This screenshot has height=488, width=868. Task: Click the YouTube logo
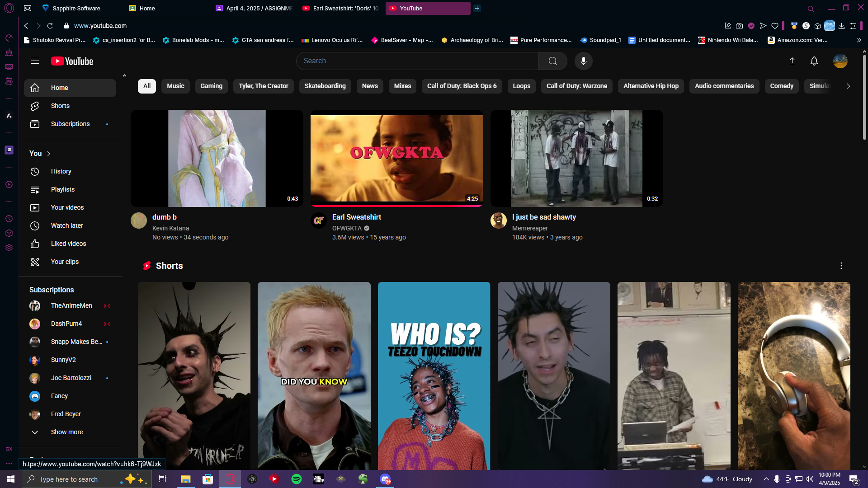(x=72, y=61)
